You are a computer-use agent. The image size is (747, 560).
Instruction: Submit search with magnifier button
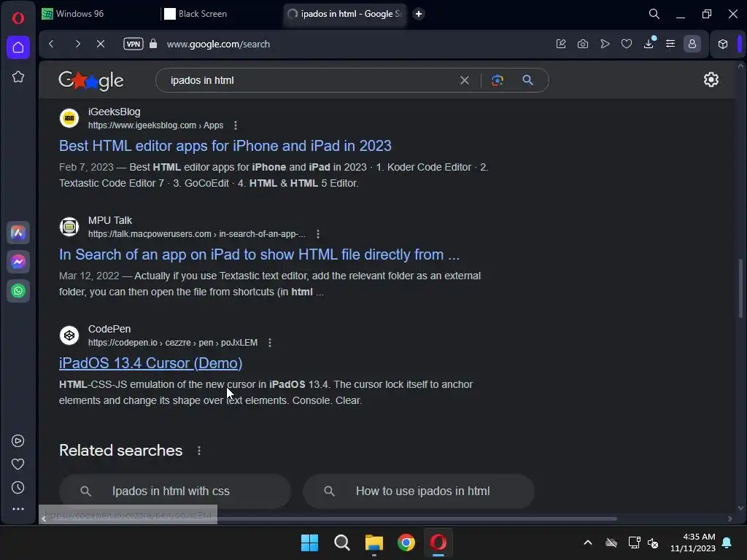coord(527,80)
